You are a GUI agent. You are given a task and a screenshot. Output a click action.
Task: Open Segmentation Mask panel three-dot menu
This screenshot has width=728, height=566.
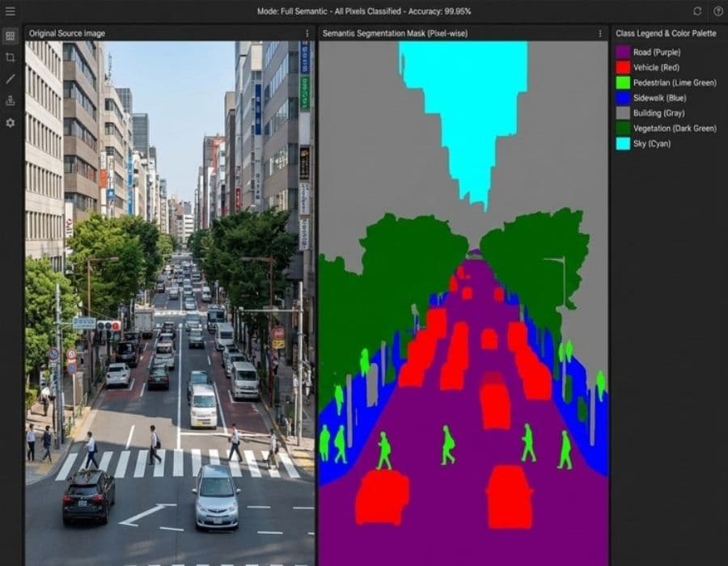[x=599, y=33]
